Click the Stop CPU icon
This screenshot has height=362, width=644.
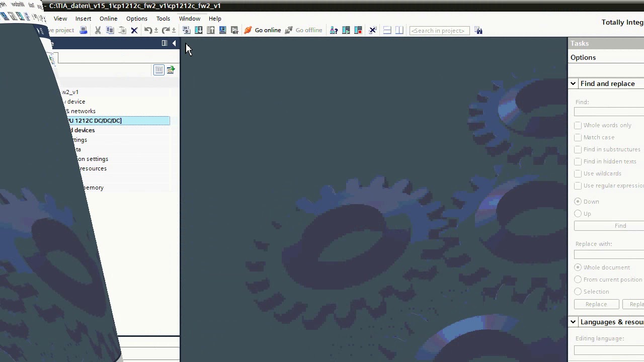pos(358,30)
